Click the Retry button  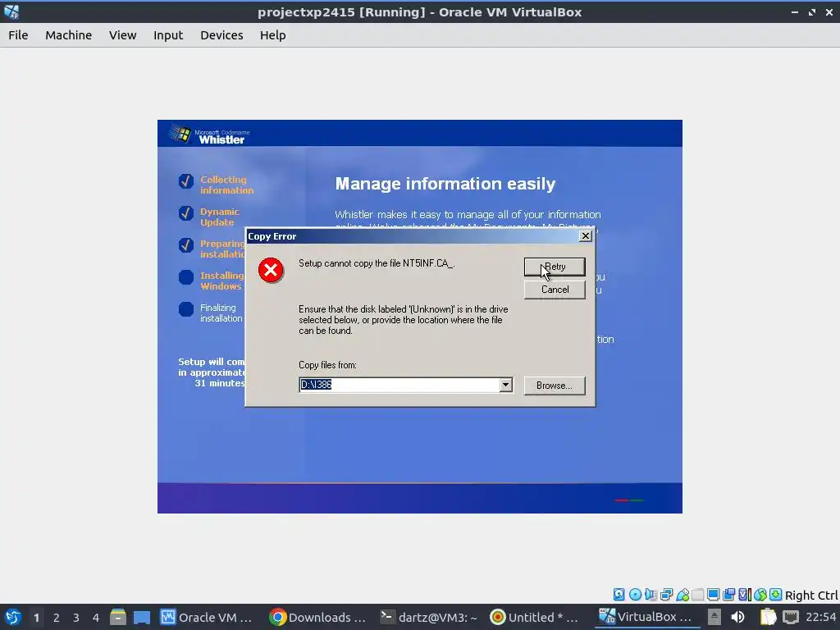(x=555, y=267)
